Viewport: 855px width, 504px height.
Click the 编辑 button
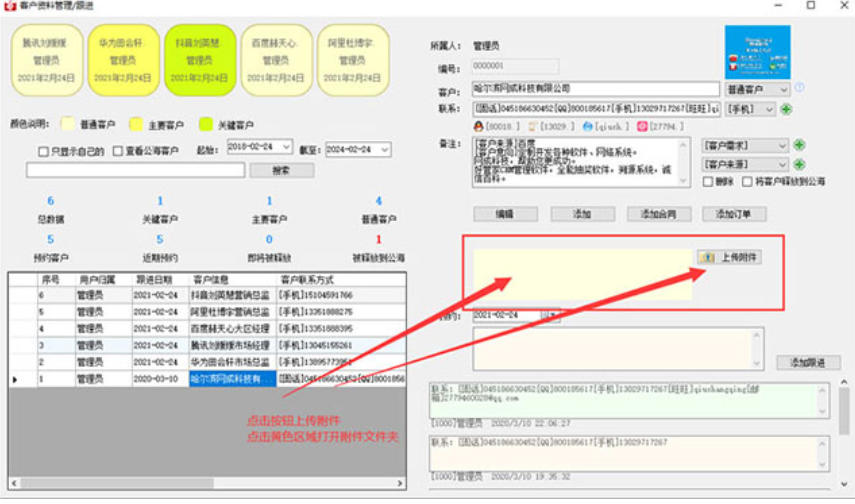coord(505,214)
